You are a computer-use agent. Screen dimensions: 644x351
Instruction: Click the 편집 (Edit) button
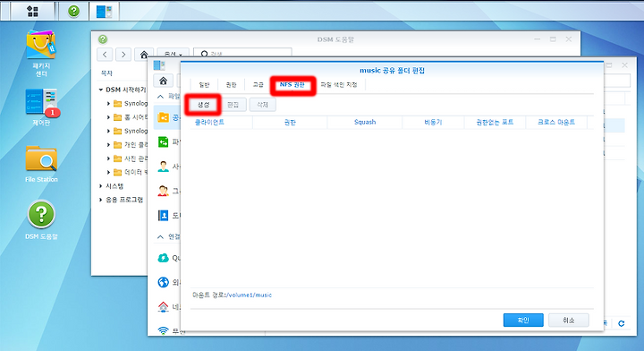tap(233, 105)
